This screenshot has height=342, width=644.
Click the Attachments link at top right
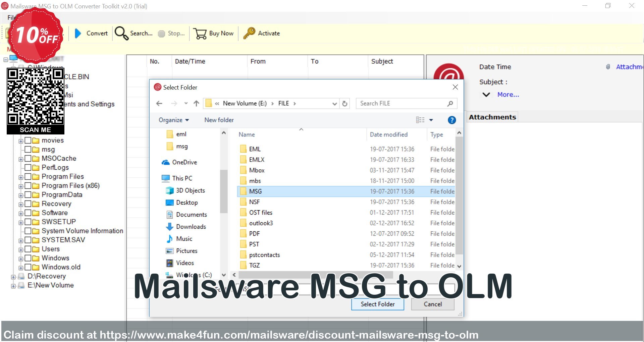pos(630,67)
